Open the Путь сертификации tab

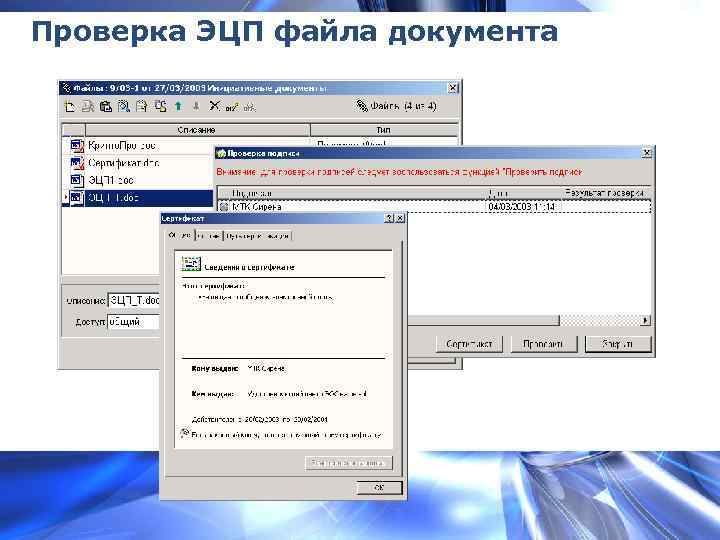258,236
